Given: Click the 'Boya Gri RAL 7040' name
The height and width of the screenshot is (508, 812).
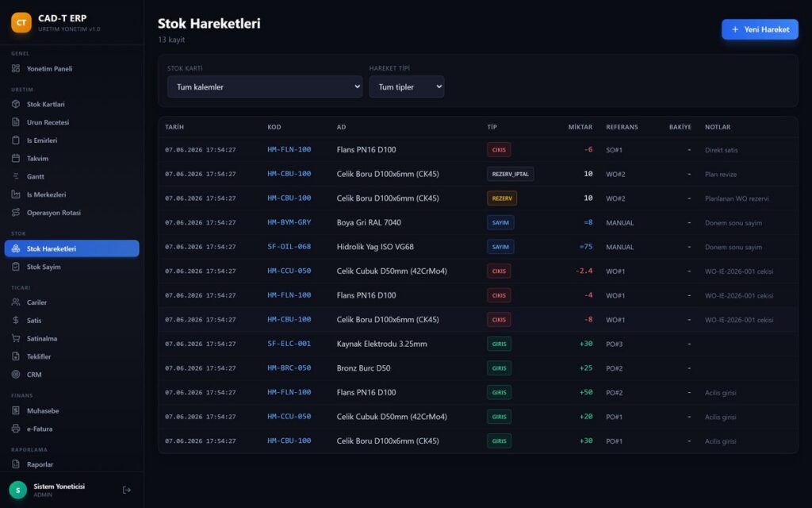Looking at the screenshot, I should coord(369,222).
